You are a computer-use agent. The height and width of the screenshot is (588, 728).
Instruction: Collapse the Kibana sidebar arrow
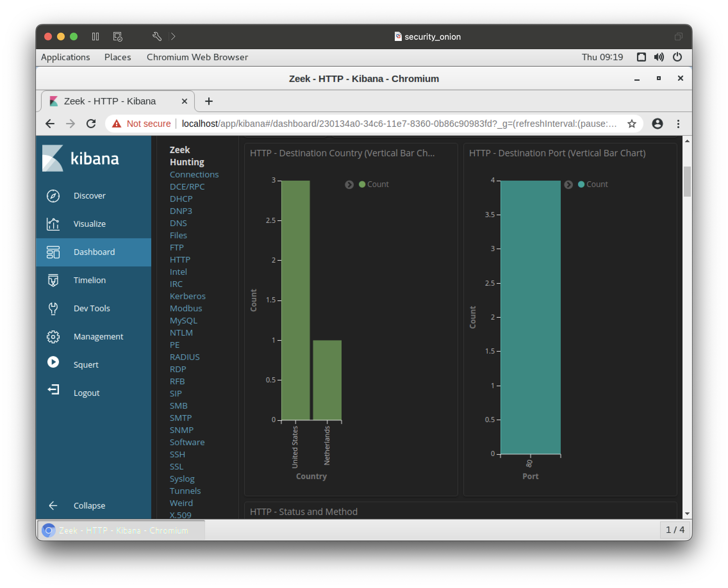point(53,505)
